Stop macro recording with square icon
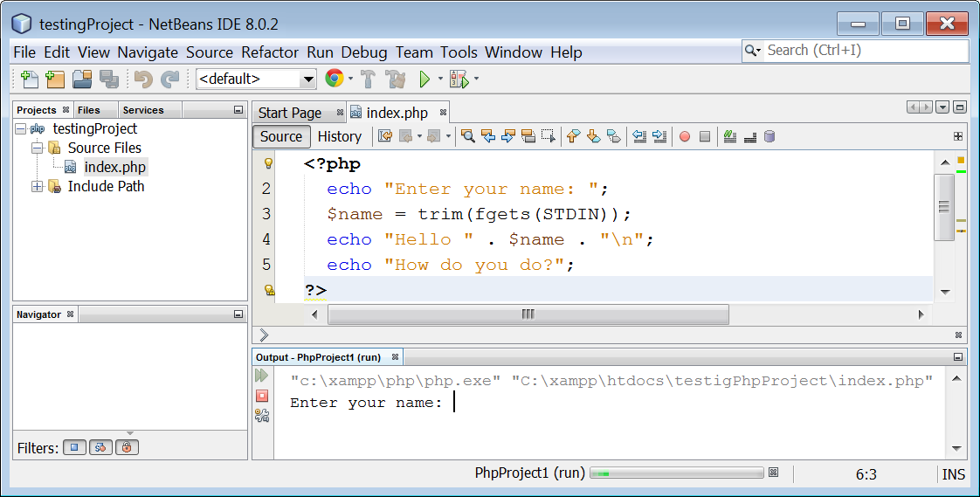Viewport: 980px width, 497px height. (x=705, y=136)
